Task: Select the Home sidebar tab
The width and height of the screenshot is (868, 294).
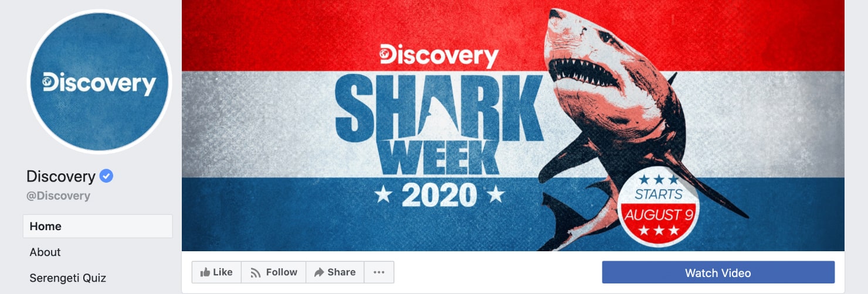Action: click(98, 226)
